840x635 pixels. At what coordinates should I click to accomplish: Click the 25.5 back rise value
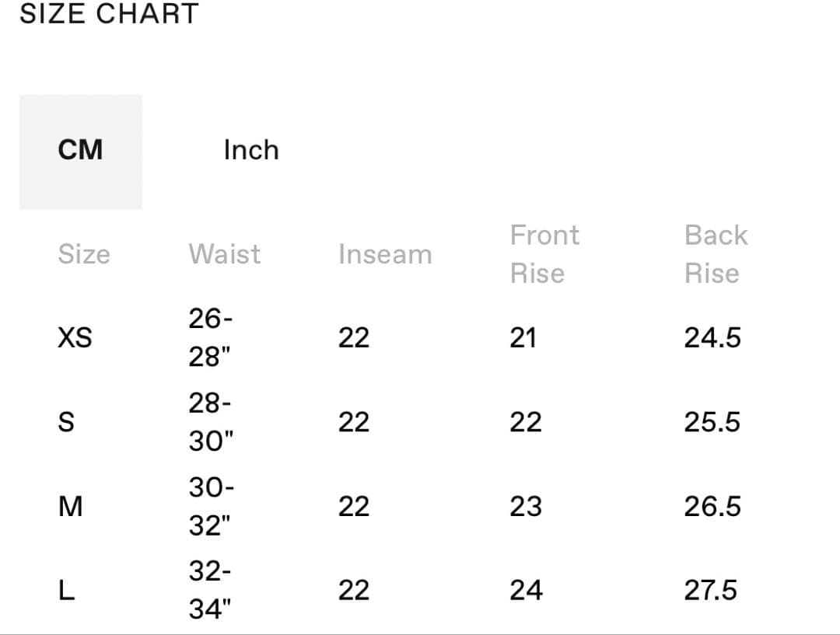(x=712, y=423)
